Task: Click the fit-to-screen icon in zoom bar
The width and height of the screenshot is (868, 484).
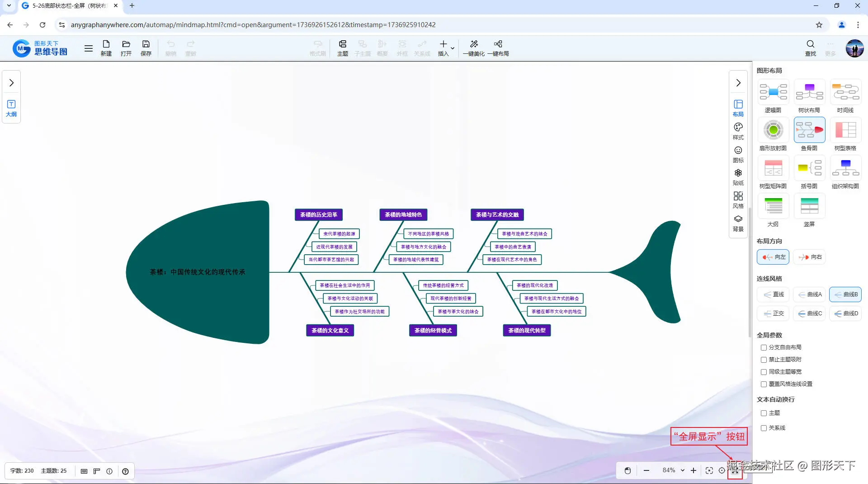Action: pyautogui.click(x=709, y=470)
